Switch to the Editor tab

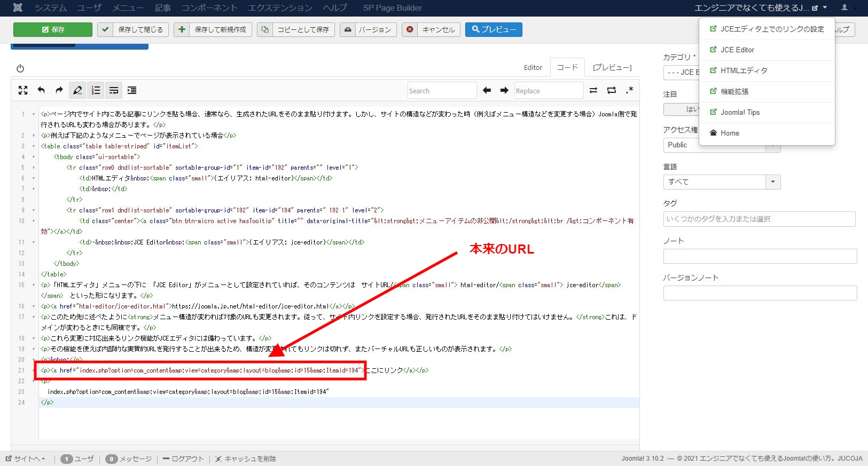point(533,68)
